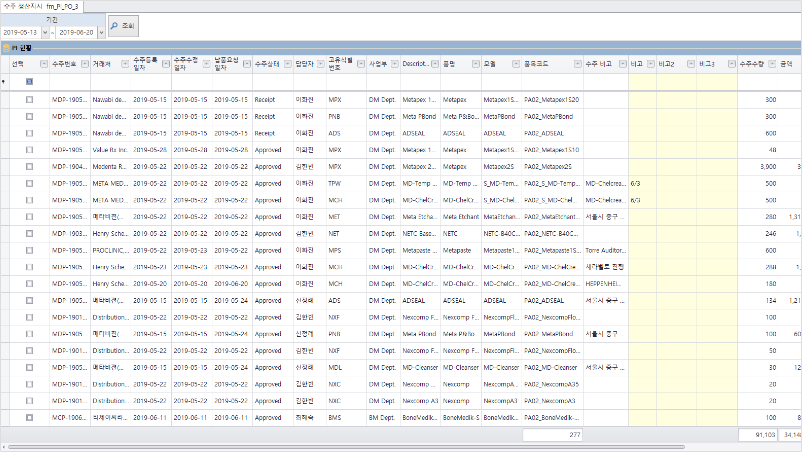Select the Meta Etchant product name cell
This screenshot has width=802, height=452.
pyautogui.click(x=461, y=217)
